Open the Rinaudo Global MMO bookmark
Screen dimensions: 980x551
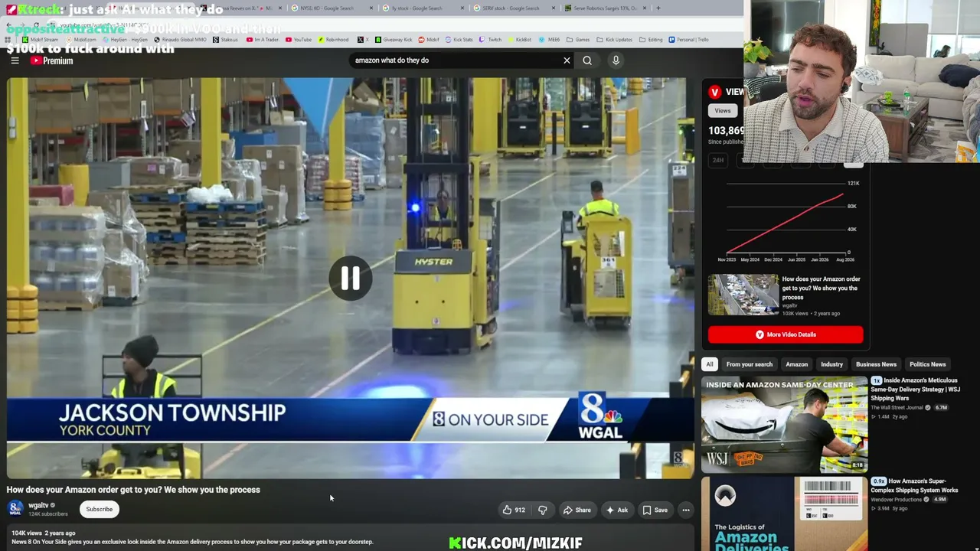pyautogui.click(x=181, y=40)
